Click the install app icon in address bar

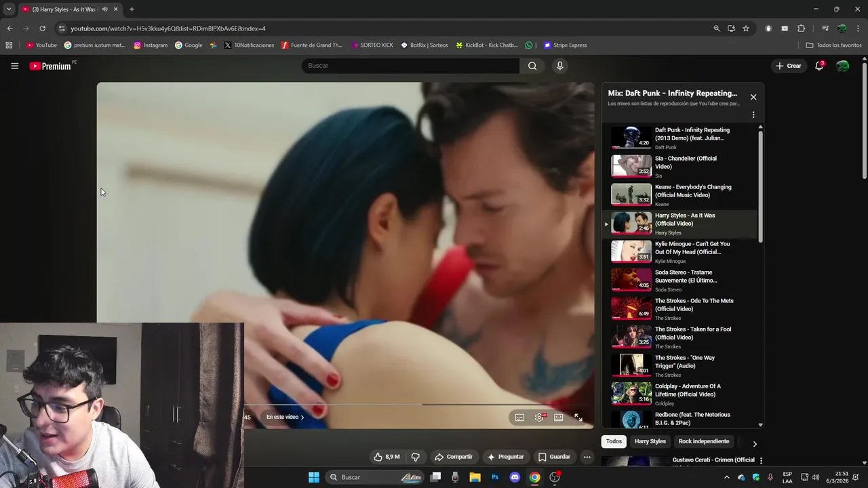tap(731, 28)
